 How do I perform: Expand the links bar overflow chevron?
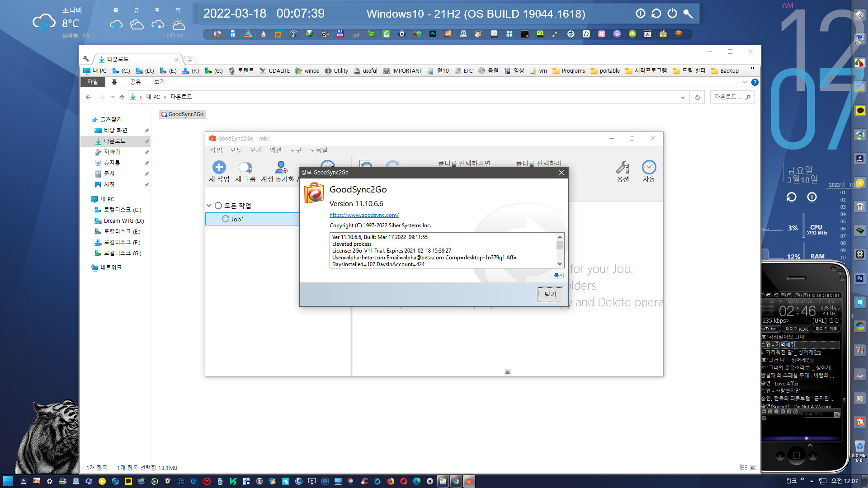[752, 69]
